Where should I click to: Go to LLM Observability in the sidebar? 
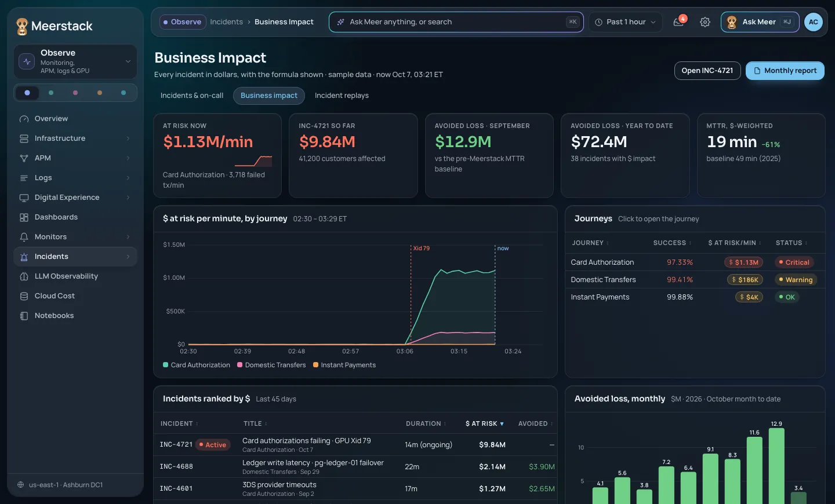click(75, 276)
